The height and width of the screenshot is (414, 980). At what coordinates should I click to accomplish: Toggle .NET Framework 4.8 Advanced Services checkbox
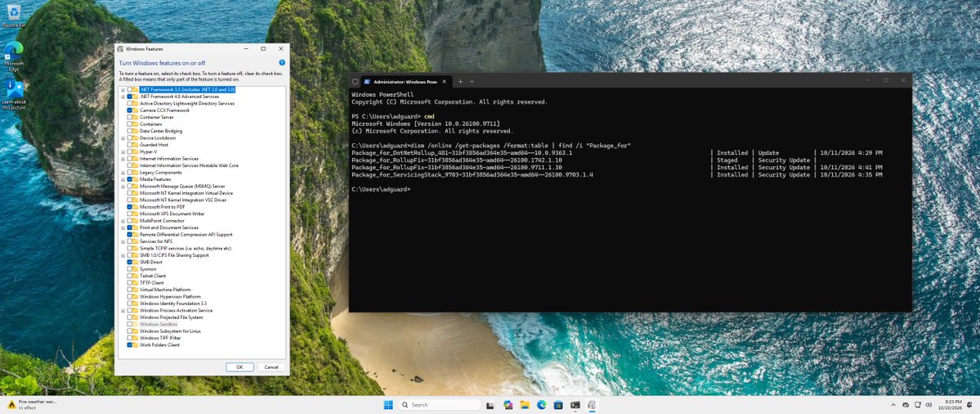click(129, 97)
